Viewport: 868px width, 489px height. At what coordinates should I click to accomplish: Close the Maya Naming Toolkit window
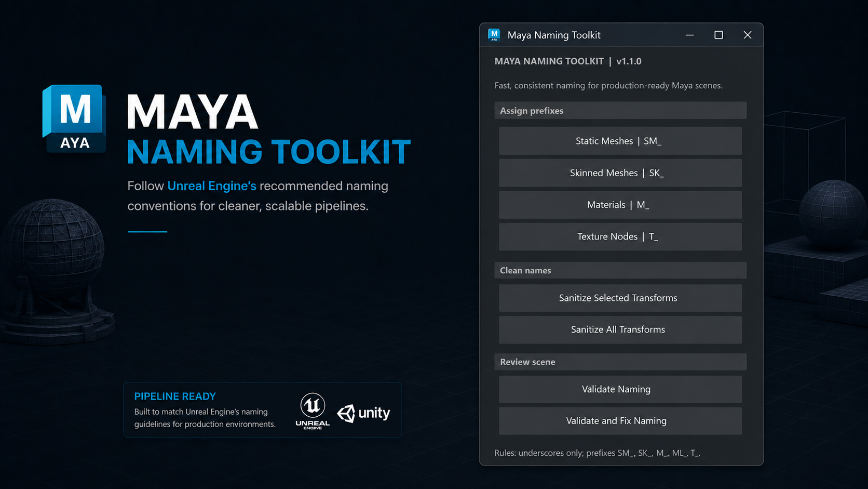(748, 35)
